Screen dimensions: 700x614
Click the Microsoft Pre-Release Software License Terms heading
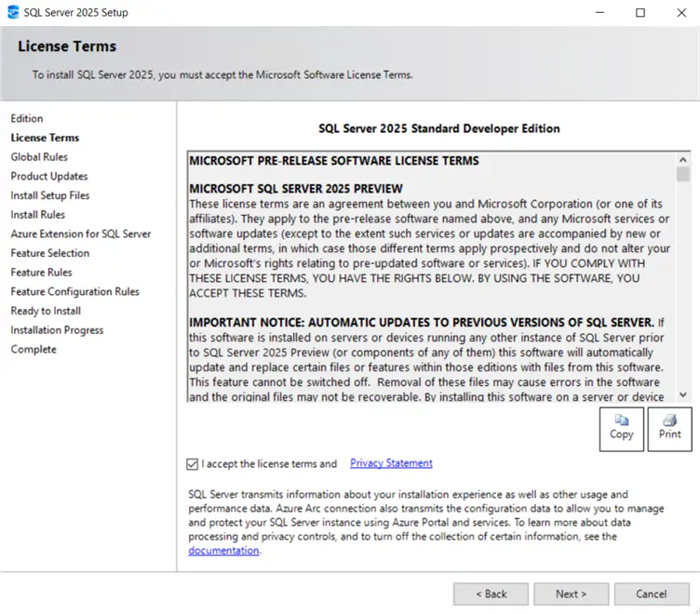click(x=334, y=161)
